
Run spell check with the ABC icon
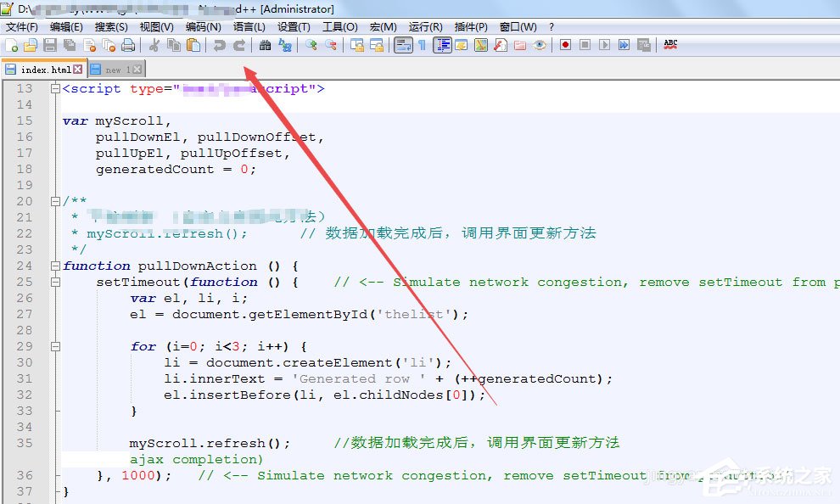pyautogui.click(x=670, y=45)
